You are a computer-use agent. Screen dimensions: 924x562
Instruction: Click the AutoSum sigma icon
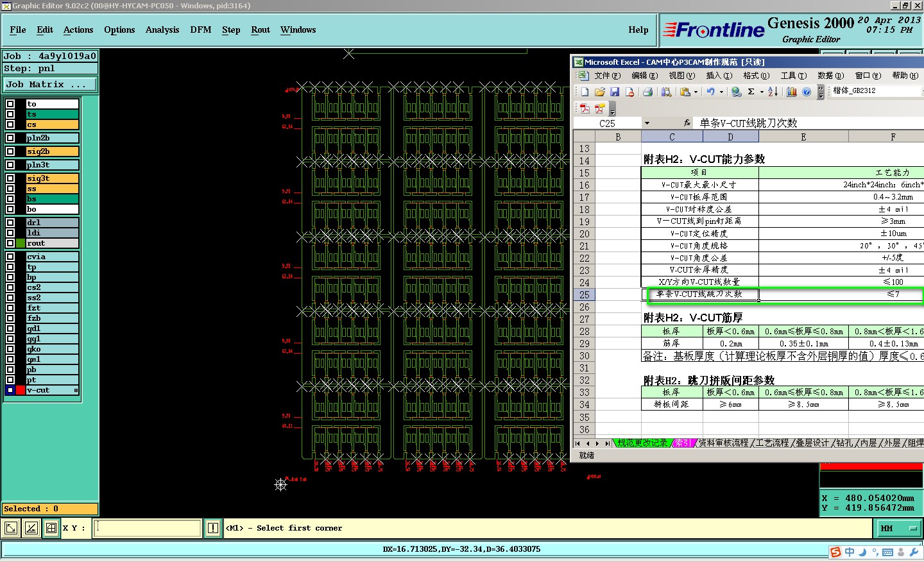click(751, 92)
